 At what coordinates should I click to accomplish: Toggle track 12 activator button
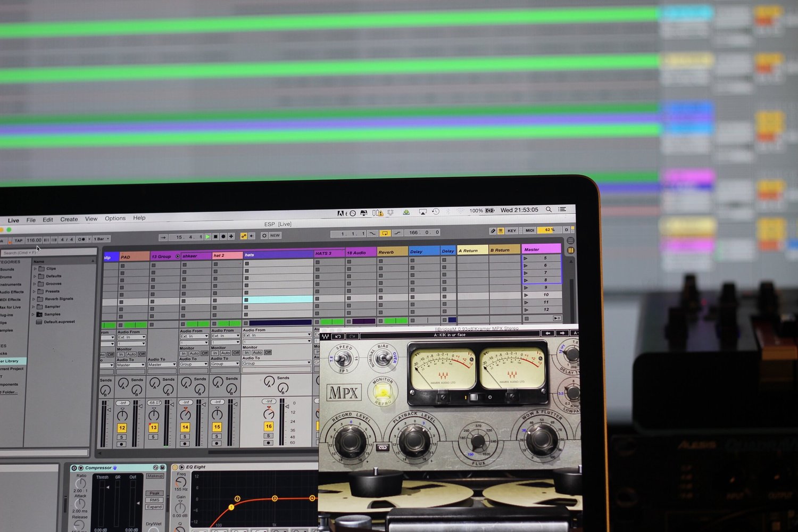(122, 428)
